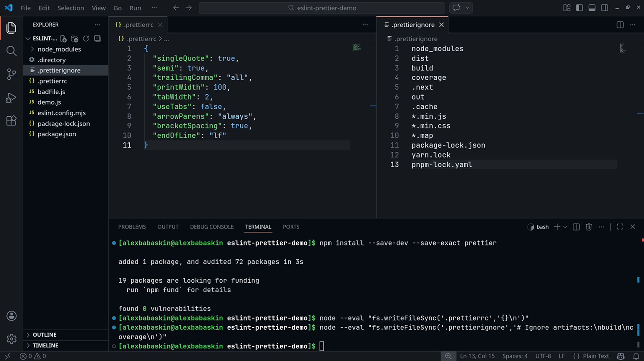Click the Plain Text language mode

pyautogui.click(x=596, y=356)
